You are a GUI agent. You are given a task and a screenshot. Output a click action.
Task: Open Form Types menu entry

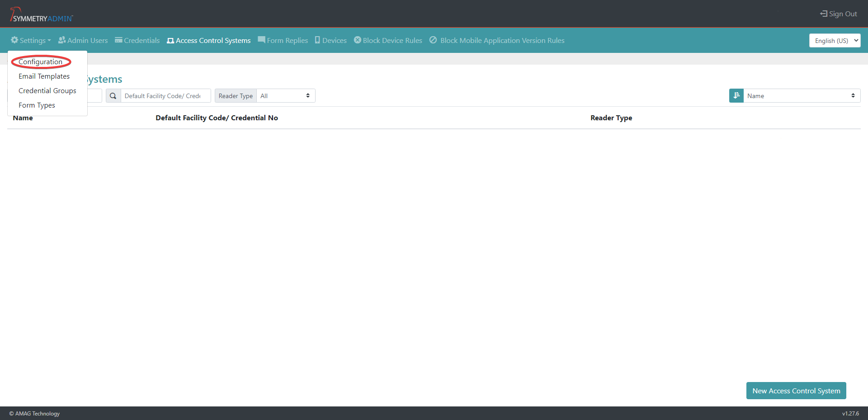tap(37, 105)
